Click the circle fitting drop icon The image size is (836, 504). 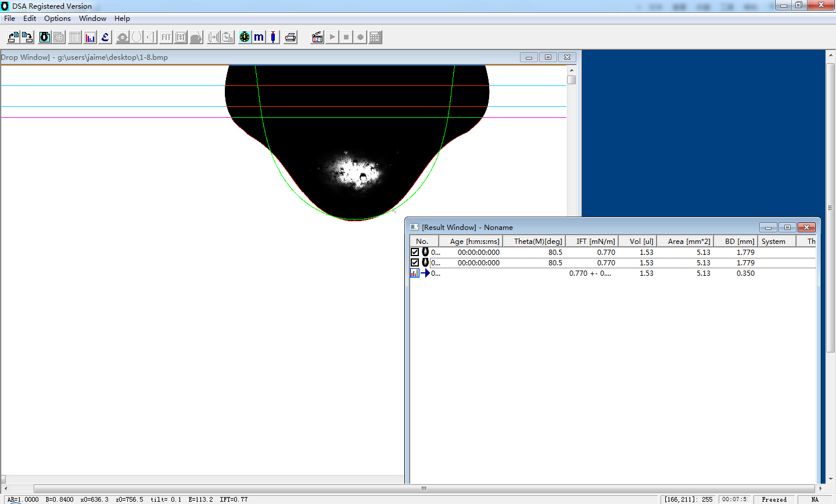tap(135, 37)
